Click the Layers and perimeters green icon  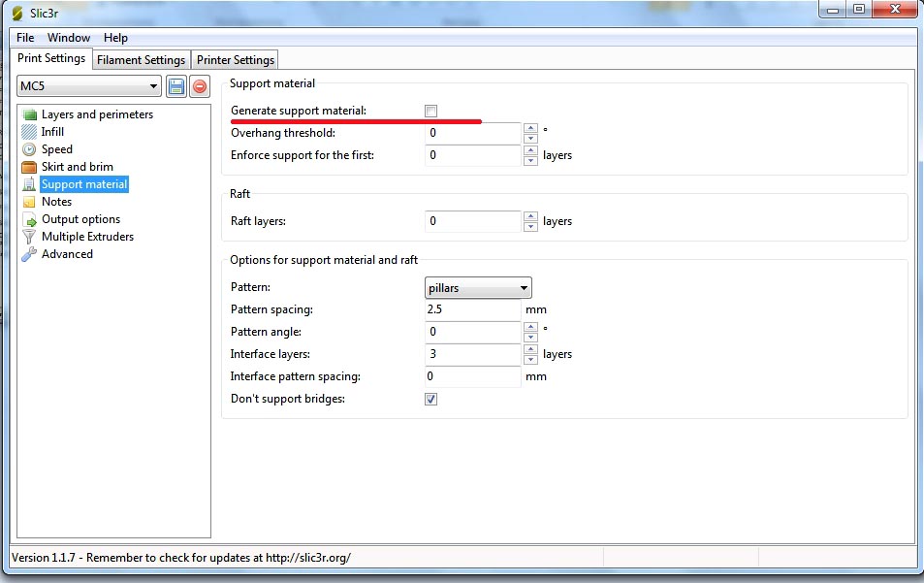coord(29,114)
